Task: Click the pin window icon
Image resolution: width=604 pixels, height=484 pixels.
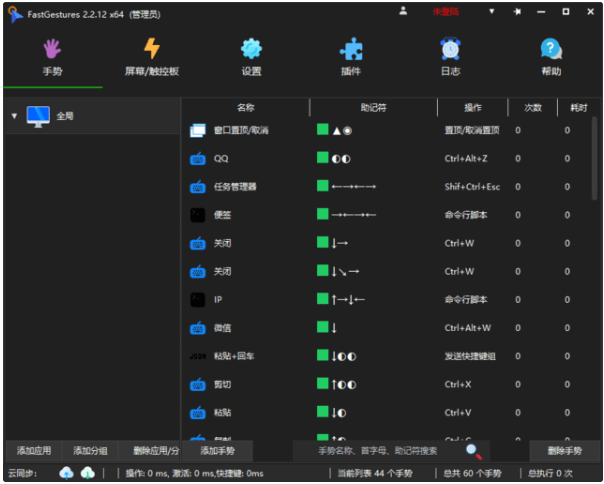Action: [x=517, y=12]
